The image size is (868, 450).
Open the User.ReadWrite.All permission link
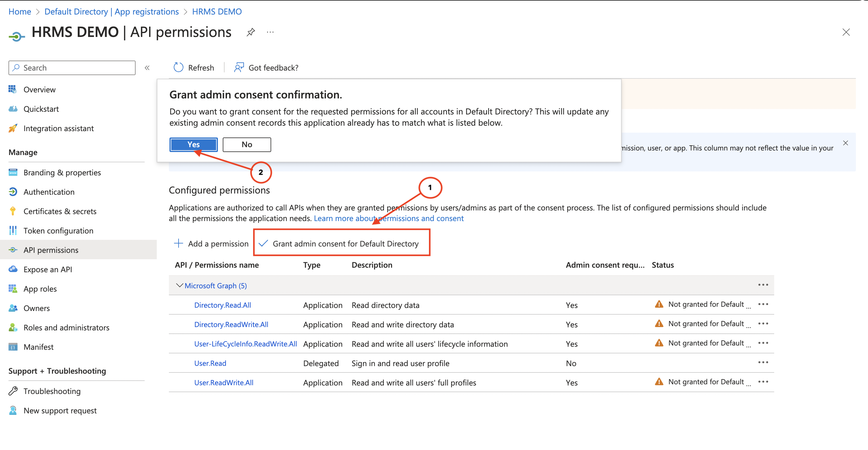(224, 382)
